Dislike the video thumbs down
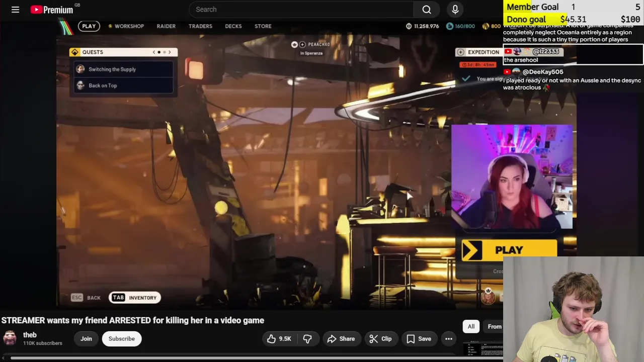 [307, 339]
